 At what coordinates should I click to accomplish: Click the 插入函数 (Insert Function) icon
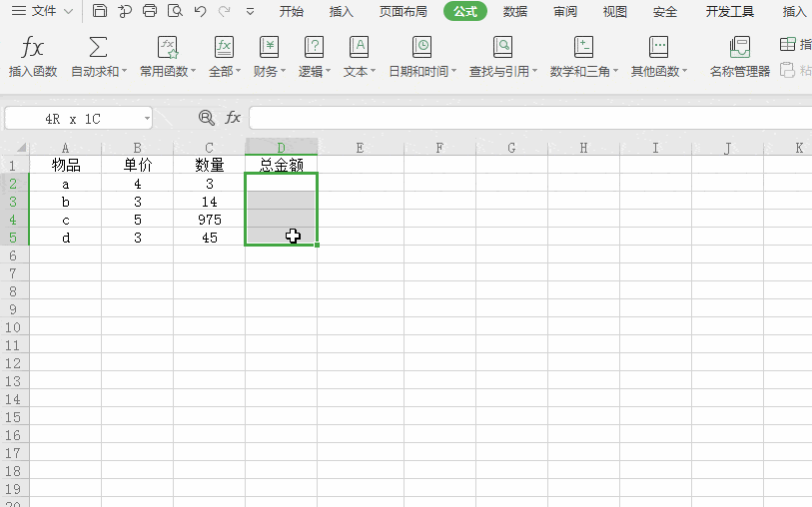[33, 48]
